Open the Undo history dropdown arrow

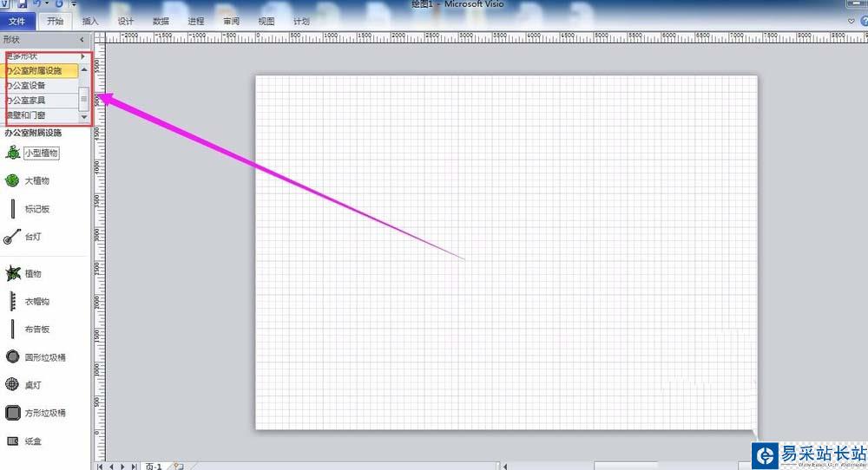click(x=47, y=3)
